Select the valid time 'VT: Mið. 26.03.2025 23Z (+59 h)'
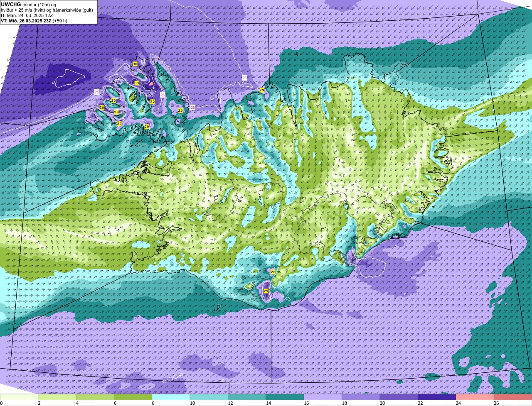Image resolution: width=532 pixels, height=406 pixels. point(34,20)
